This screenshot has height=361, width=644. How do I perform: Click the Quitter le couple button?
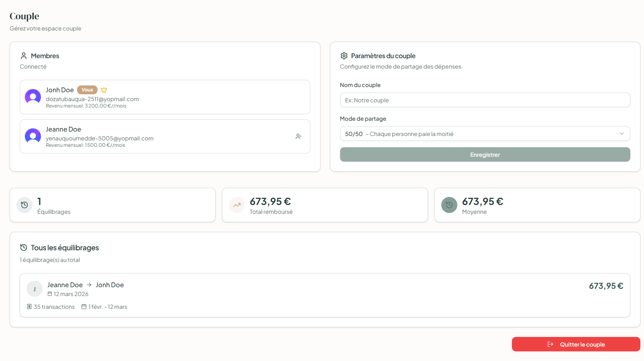pos(576,344)
